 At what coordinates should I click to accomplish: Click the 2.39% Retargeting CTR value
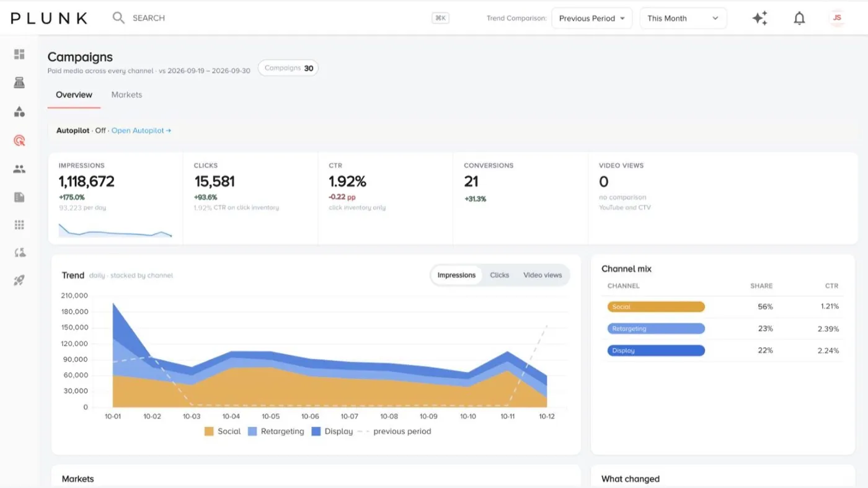(x=828, y=329)
